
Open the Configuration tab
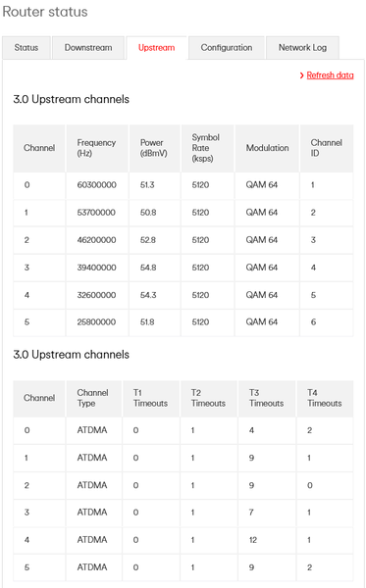[x=227, y=48]
